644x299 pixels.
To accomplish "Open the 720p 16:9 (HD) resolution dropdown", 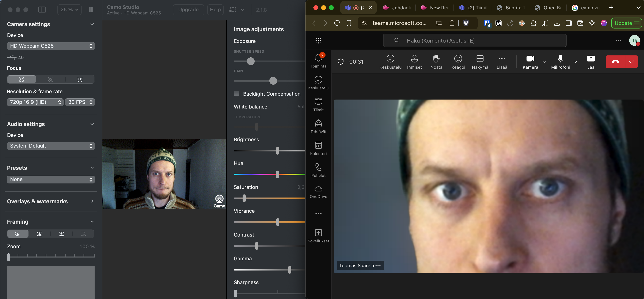I will (x=35, y=102).
